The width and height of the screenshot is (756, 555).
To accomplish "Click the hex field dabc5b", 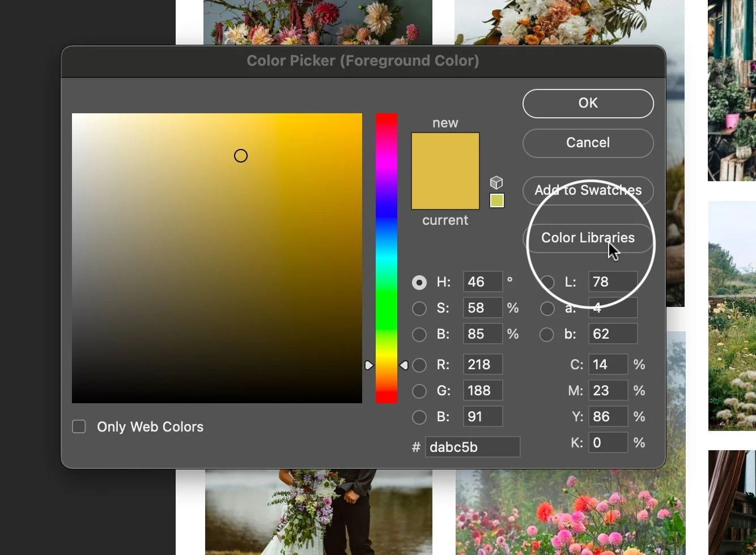I will [473, 447].
